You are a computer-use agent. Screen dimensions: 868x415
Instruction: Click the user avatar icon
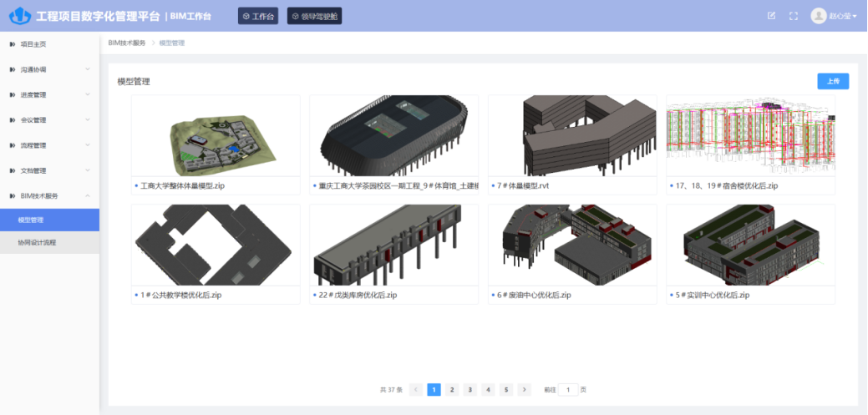(x=818, y=16)
